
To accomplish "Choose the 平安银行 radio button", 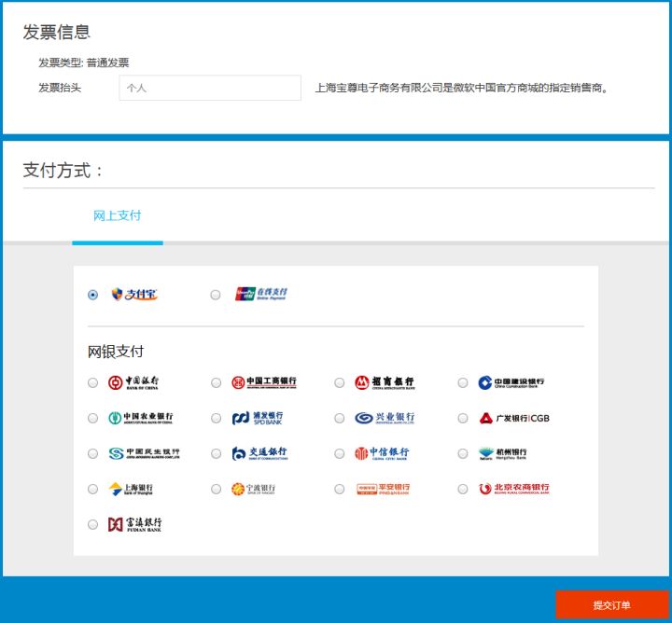I will coord(340,489).
